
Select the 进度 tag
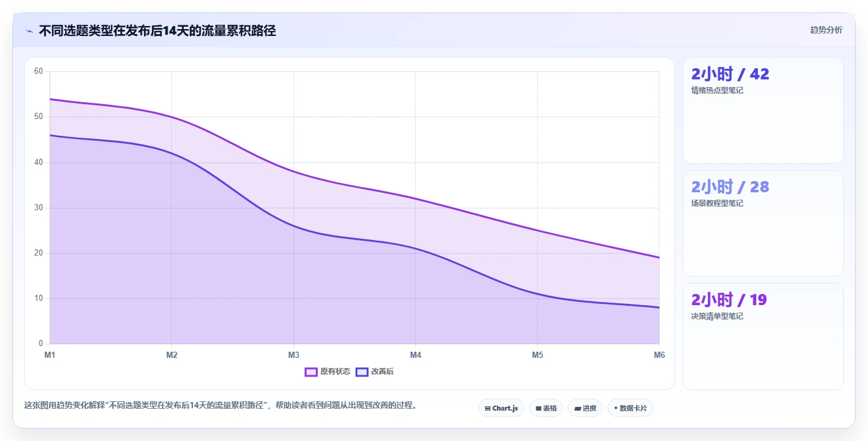[x=585, y=408]
